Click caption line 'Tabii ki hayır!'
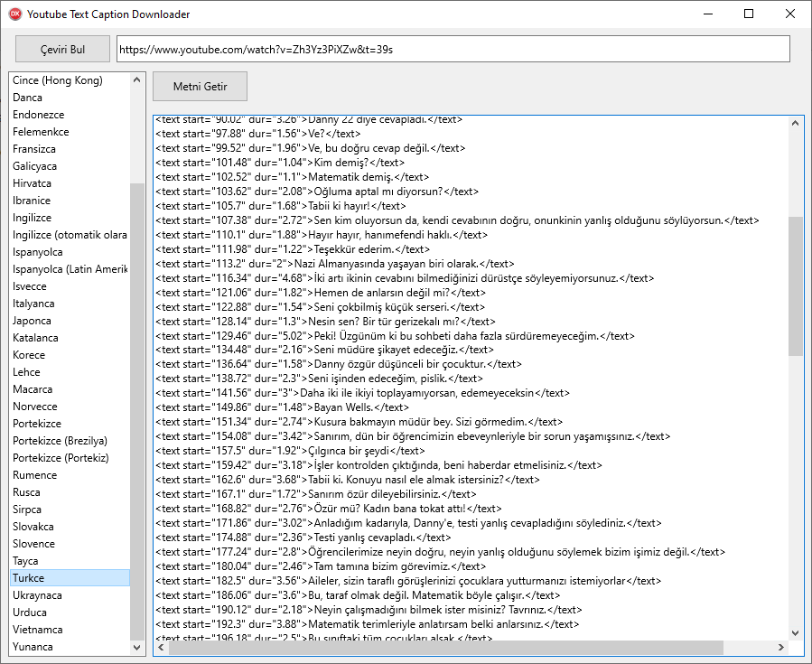Image resolution: width=812 pixels, height=664 pixels. [x=281, y=206]
